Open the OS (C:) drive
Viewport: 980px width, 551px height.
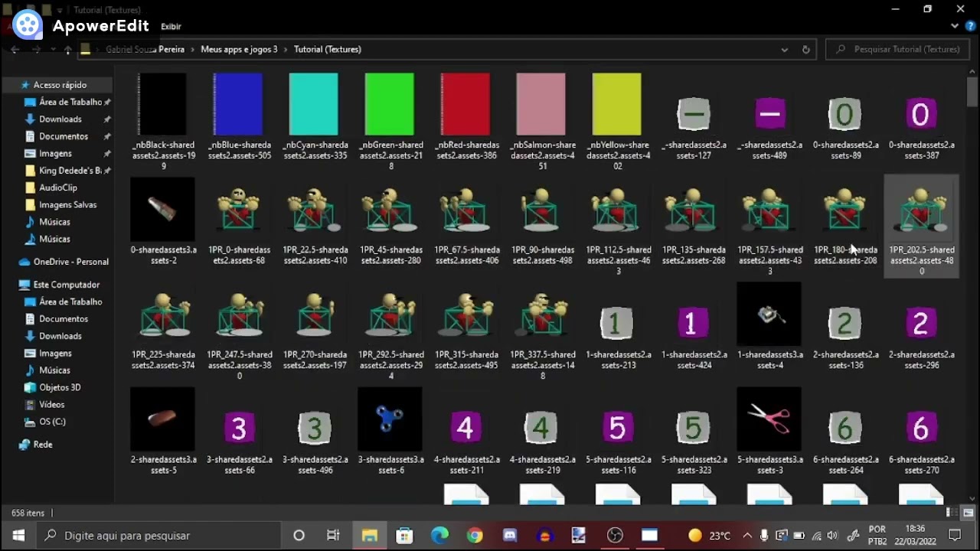[52, 422]
